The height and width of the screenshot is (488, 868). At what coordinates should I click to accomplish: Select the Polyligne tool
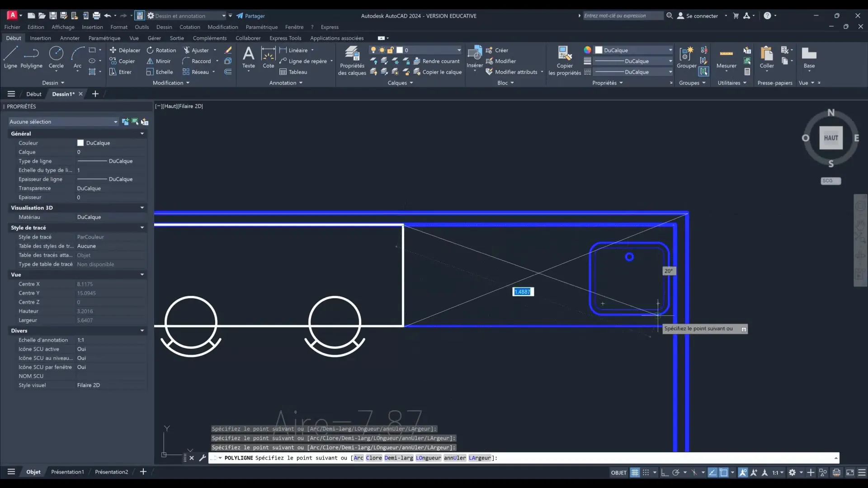click(x=31, y=57)
